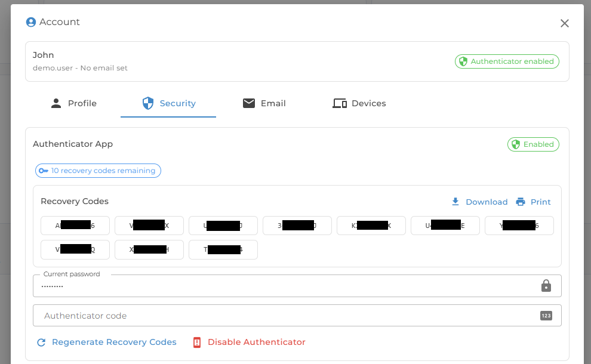The image size is (591, 364).
Task: Click the lock icon in the password field
Action: click(x=546, y=286)
